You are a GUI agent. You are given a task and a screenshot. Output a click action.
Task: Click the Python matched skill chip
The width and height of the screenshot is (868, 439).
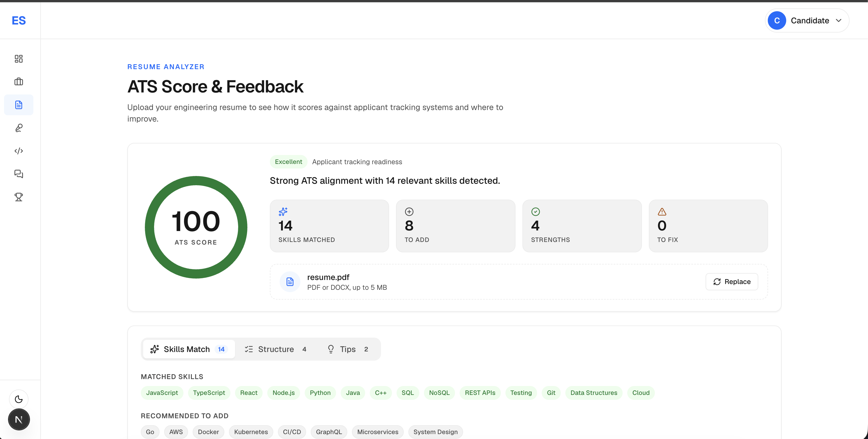click(x=320, y=393)
